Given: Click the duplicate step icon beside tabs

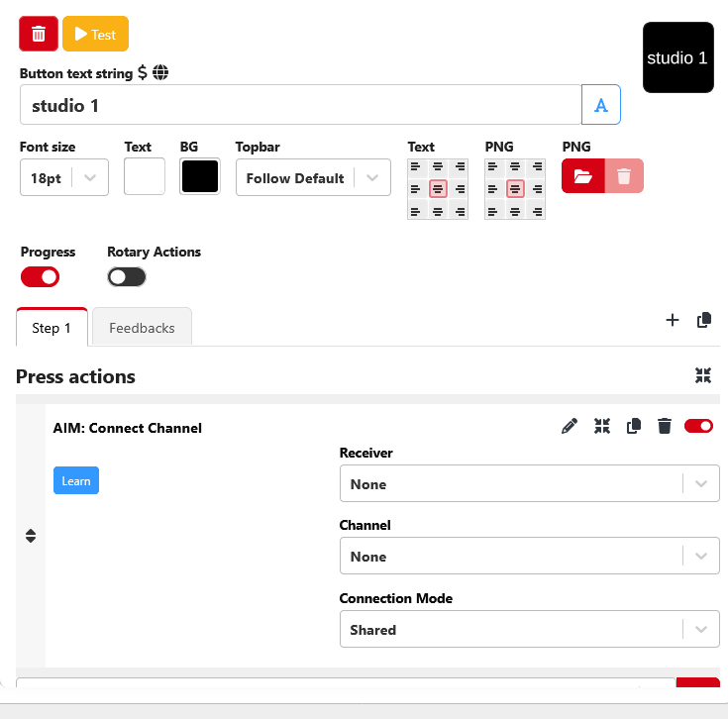Looking at the screenshot, I should [704, 320].
